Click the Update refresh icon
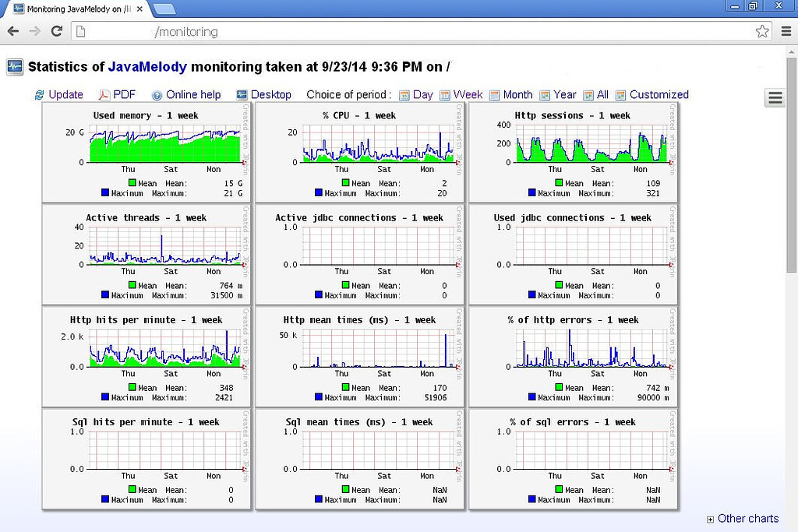This screenshot has height=532, width=798. coord(41,94)
